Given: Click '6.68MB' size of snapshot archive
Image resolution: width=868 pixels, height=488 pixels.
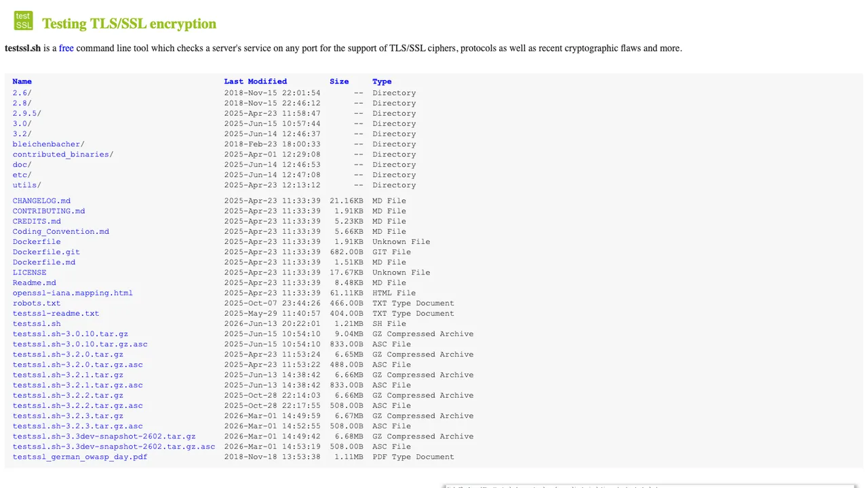Looking at the screenshot, I should tap(349, 436).
